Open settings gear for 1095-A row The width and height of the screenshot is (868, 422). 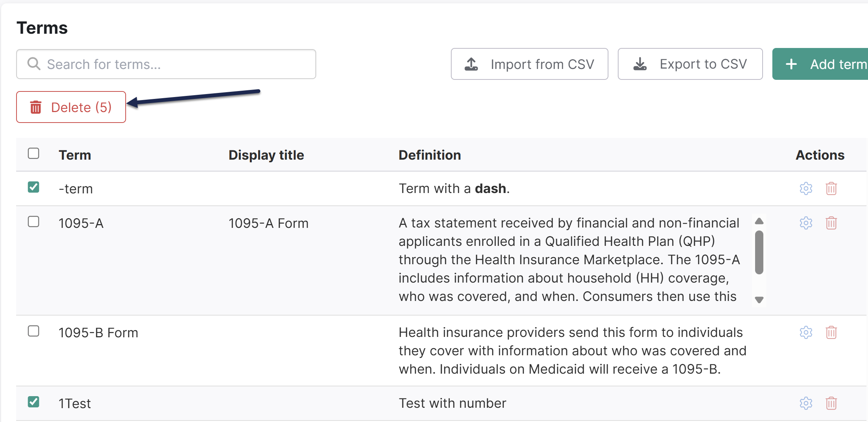[806, 223]
